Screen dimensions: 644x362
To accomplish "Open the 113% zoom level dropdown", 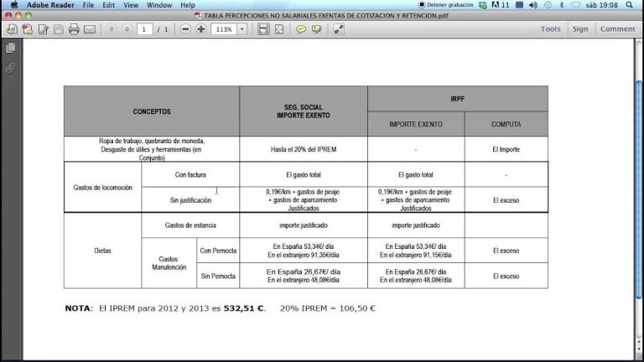I will (x=242, y=29).
